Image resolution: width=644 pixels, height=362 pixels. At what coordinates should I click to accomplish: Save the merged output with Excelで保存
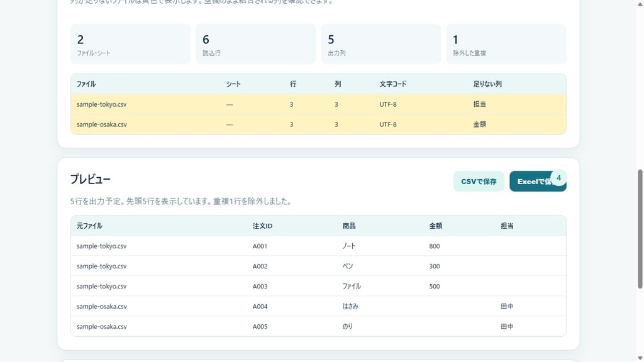(538, 182)
